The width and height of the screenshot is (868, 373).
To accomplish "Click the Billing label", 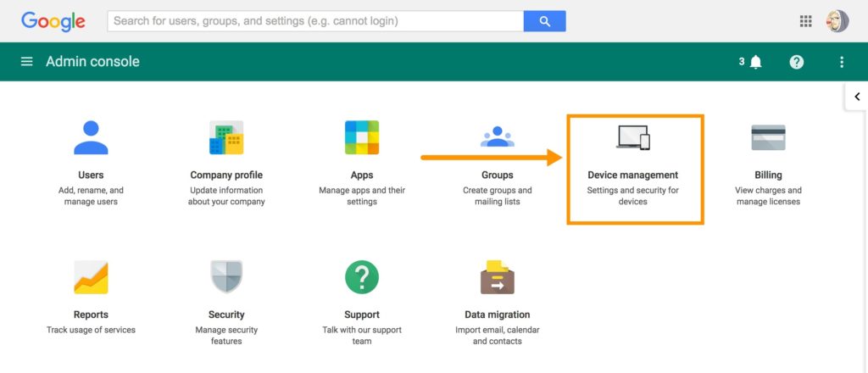I will [x=768, y=175].
